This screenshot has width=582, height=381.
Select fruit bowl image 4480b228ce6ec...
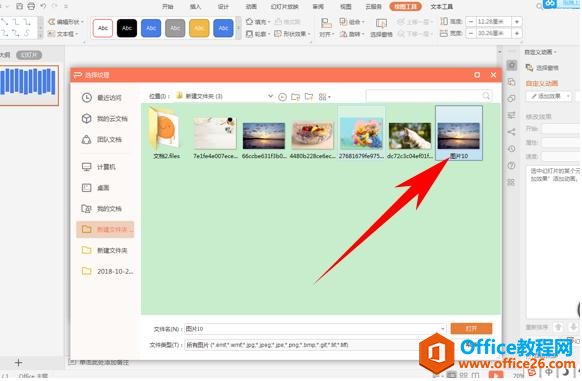[x=313, y=140]
